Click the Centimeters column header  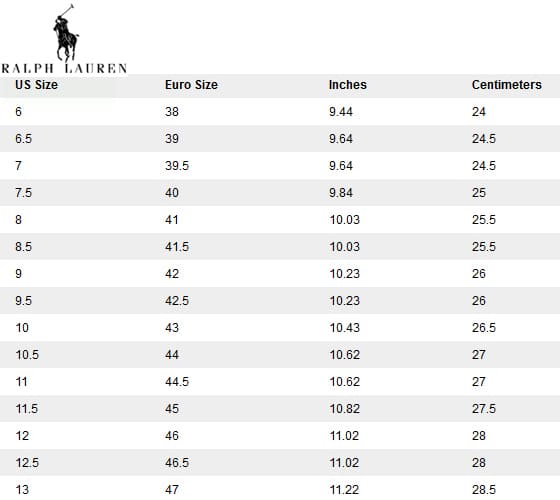[x=506, y=85]
